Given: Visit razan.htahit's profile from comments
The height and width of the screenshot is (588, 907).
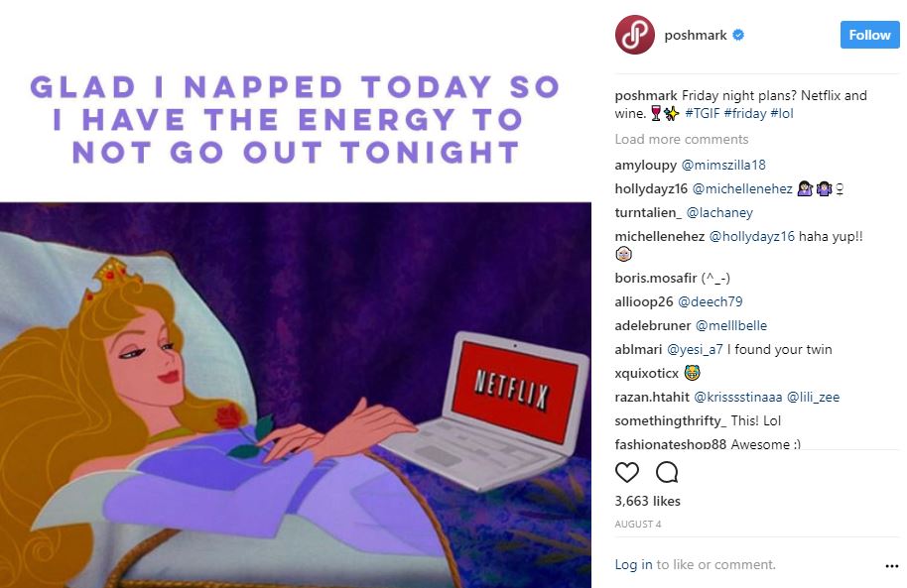Looking at the screenshot, I should tap(652, 398).
